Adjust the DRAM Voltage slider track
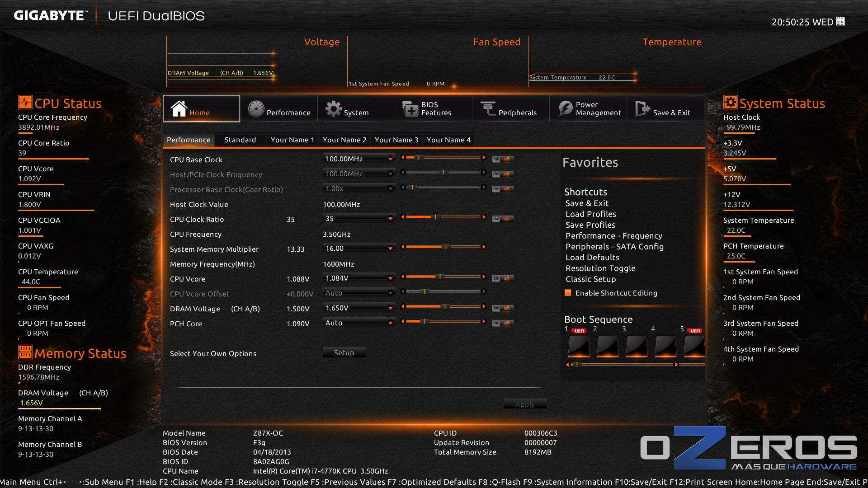This screenshot has height=488, width=868. [x=443, y=306]
